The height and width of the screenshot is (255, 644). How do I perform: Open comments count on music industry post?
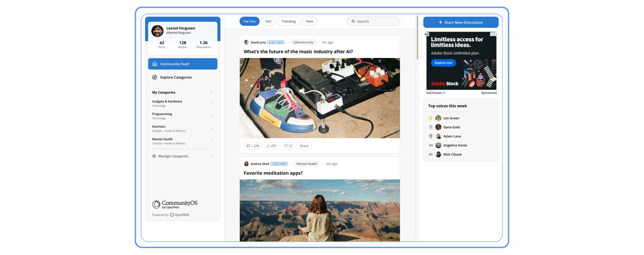253,146
